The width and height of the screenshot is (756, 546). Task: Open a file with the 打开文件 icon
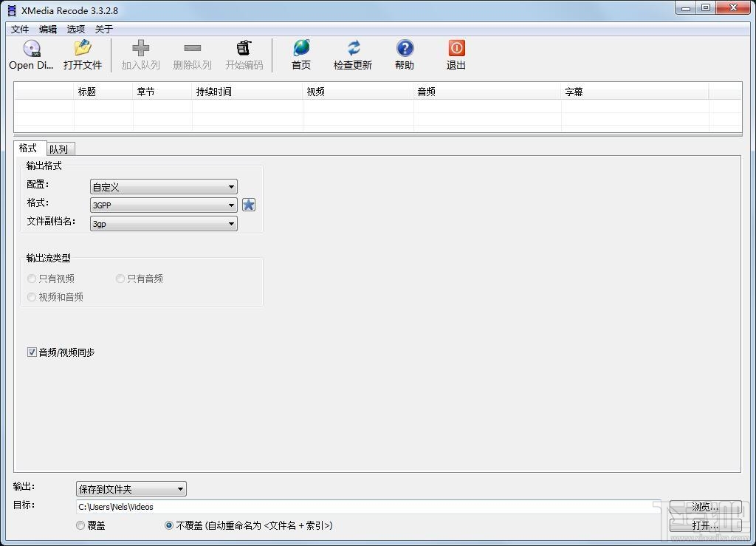tap(82, 53)
